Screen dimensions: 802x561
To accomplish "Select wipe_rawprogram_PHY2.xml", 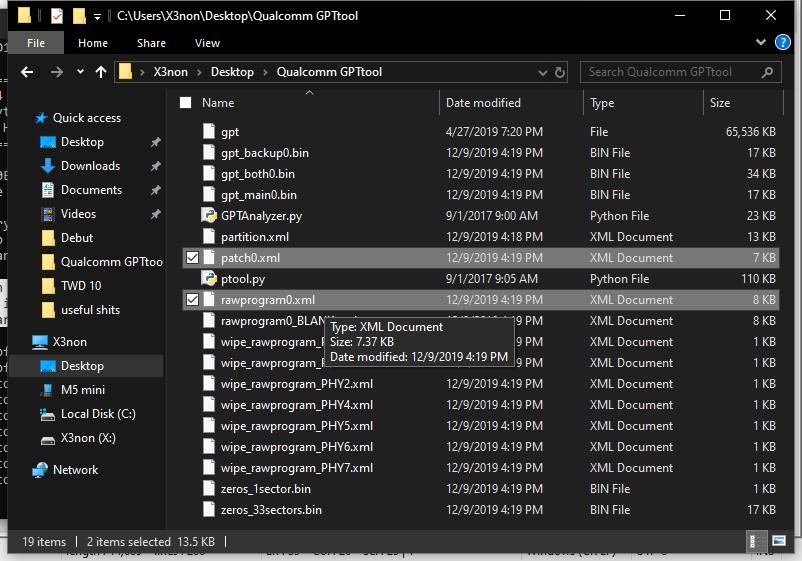I will click(x=297, y=384).
